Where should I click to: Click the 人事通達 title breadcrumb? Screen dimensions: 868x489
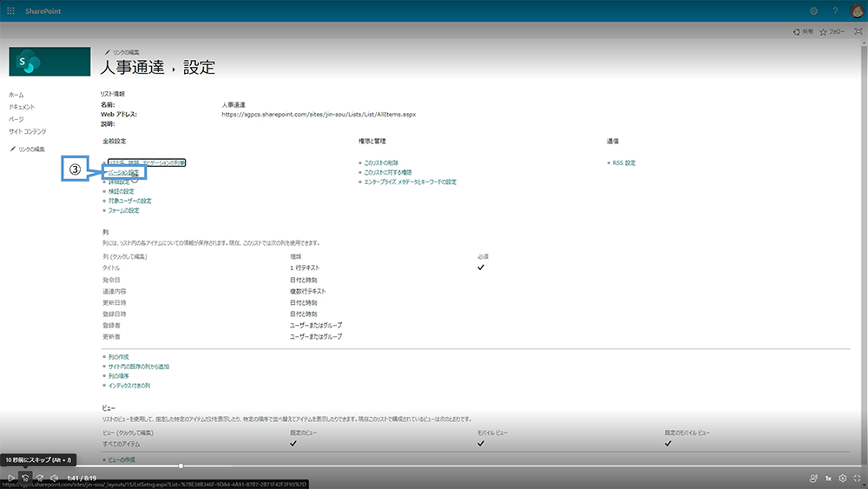pyautogui.click(x=132, y=68)
